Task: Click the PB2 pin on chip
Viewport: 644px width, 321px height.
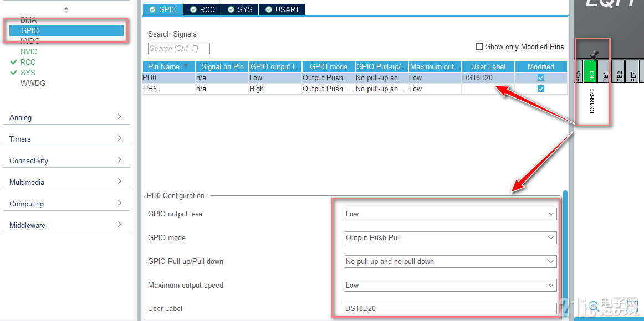Action: (x=619, y=71)
